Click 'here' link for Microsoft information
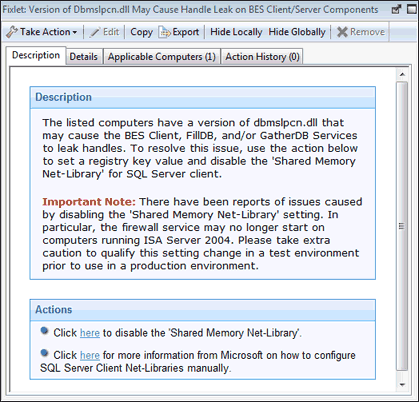This screenshot has height=402, width=419. [90, 355]
